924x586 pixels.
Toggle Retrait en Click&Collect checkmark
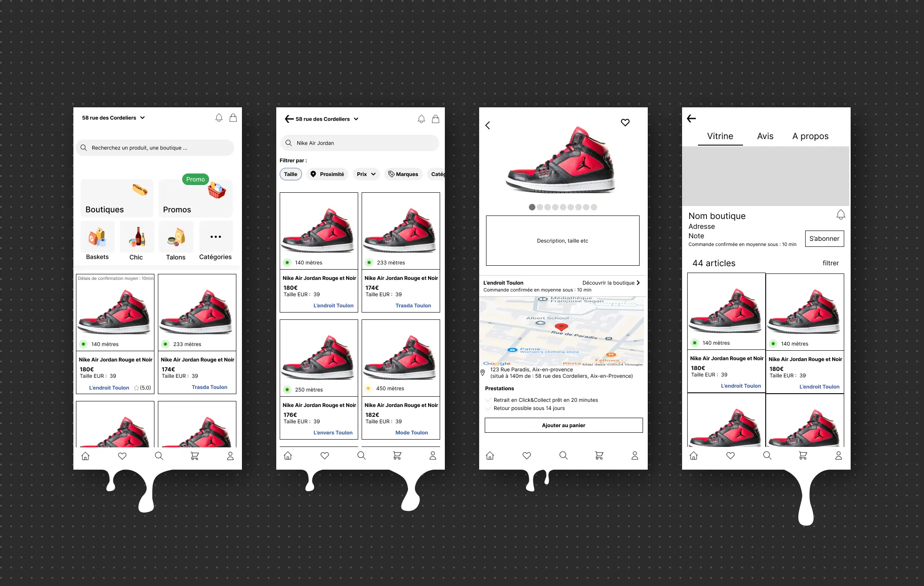pos(488,400)
